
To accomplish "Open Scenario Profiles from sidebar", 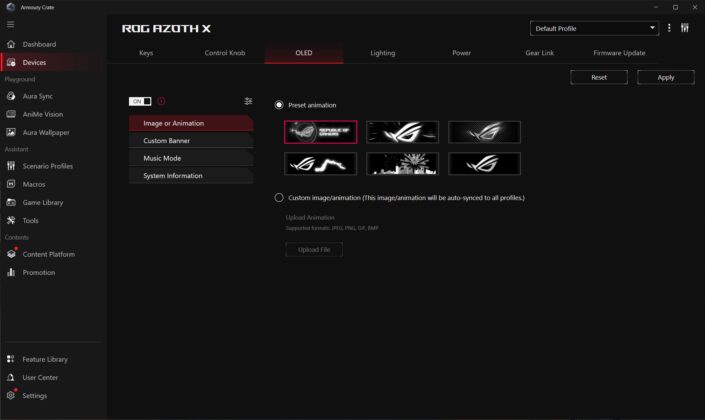I will click(48, 166).
